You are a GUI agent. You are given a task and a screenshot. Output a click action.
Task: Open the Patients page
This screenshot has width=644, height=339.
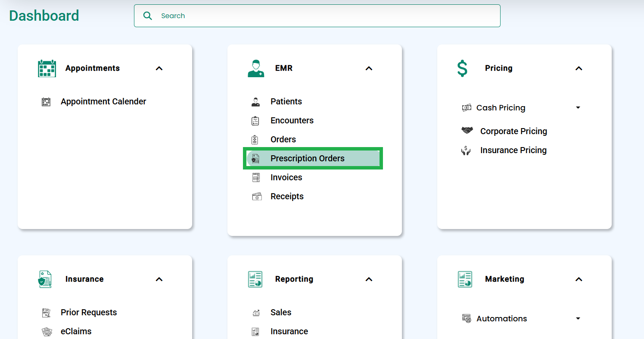click(286, 102)
